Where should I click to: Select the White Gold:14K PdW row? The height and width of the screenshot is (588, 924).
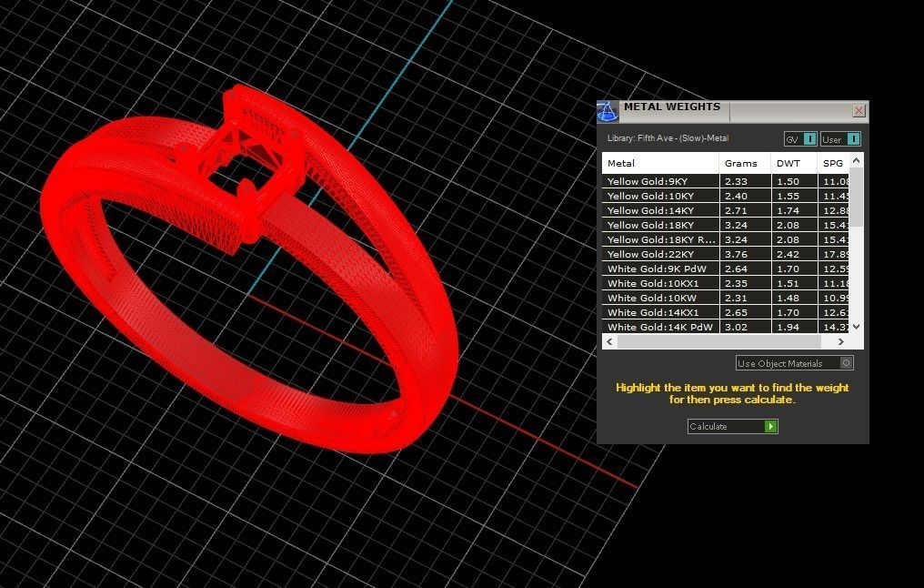(x=726, y=327)
